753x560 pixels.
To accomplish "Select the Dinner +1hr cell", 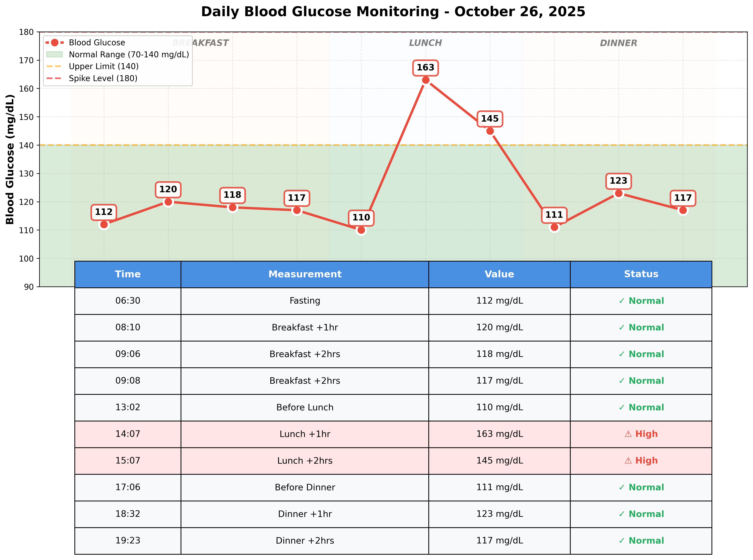I will [x=305, y=514].
